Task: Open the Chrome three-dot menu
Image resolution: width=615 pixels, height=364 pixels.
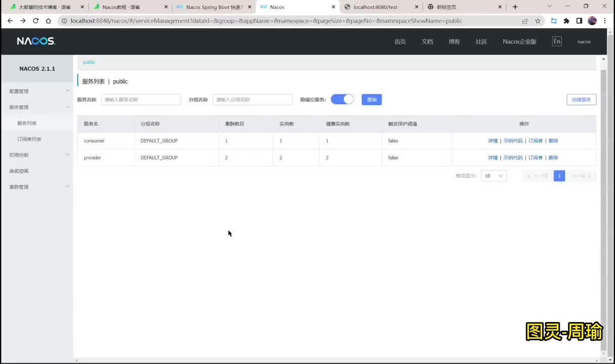Action: (605, 21)
